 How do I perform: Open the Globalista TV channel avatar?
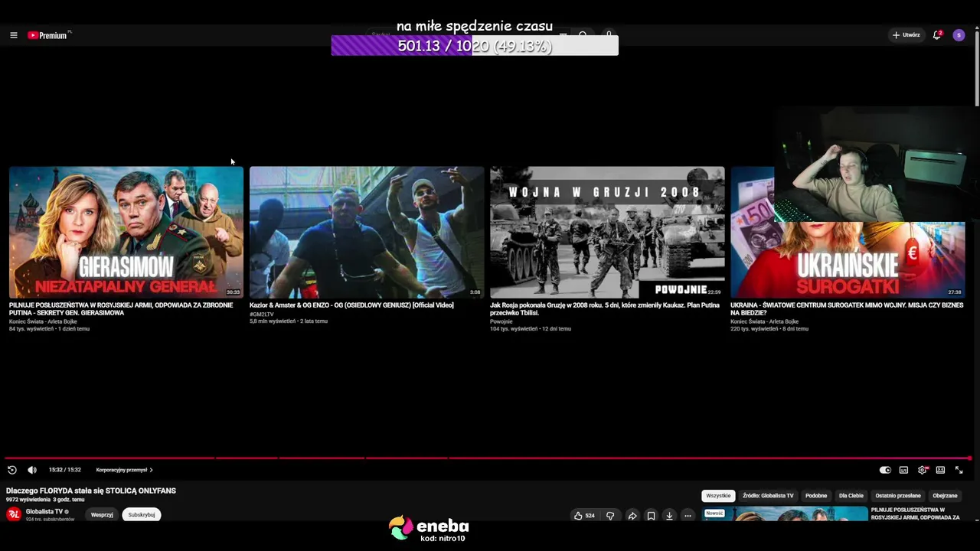13,514
